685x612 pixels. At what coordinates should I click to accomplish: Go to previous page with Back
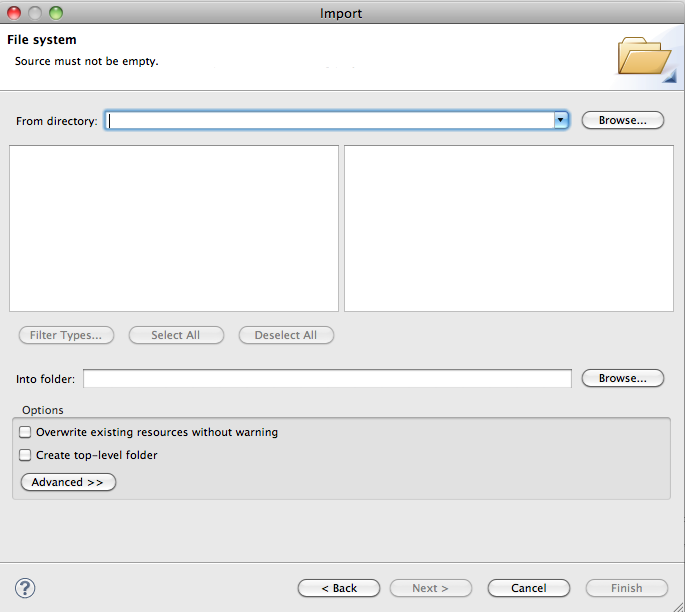tap(339, 588)
